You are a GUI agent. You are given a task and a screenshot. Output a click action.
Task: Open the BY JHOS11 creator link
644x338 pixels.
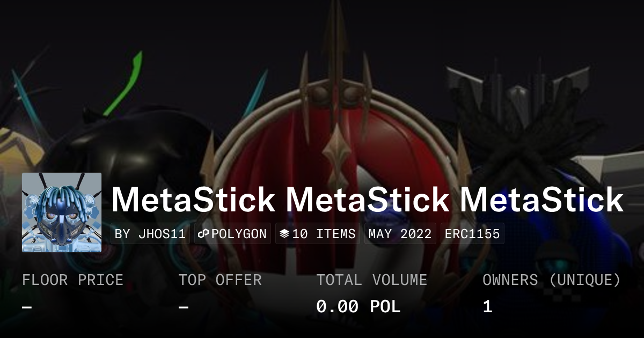pyautogui.click(x=150, y=234)
